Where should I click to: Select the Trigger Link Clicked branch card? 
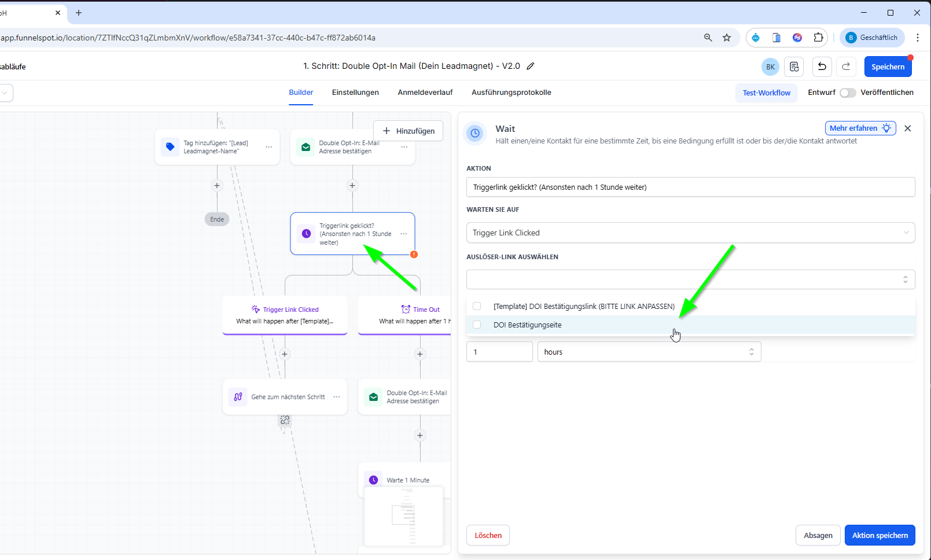coord(285,315)
